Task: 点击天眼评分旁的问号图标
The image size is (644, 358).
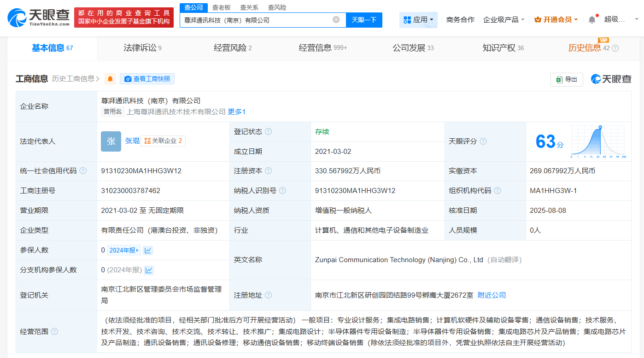Action: pyautogui.click(x=483, y=141)
